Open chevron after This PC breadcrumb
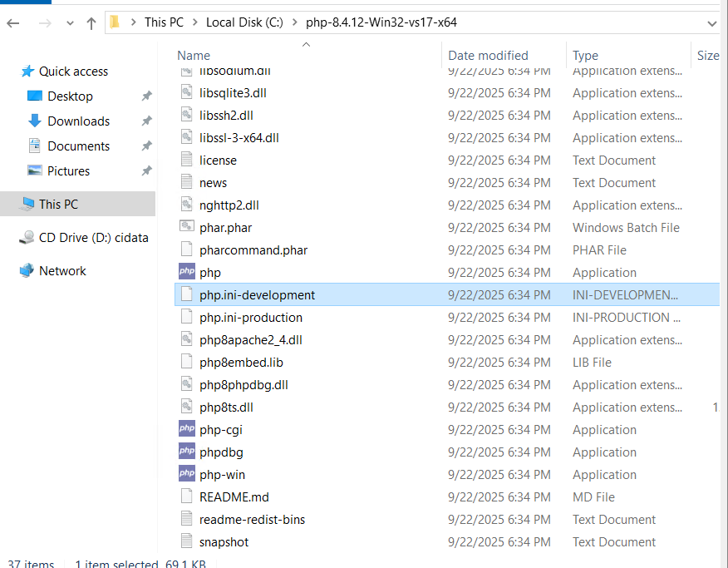 (x=195, y=22)
